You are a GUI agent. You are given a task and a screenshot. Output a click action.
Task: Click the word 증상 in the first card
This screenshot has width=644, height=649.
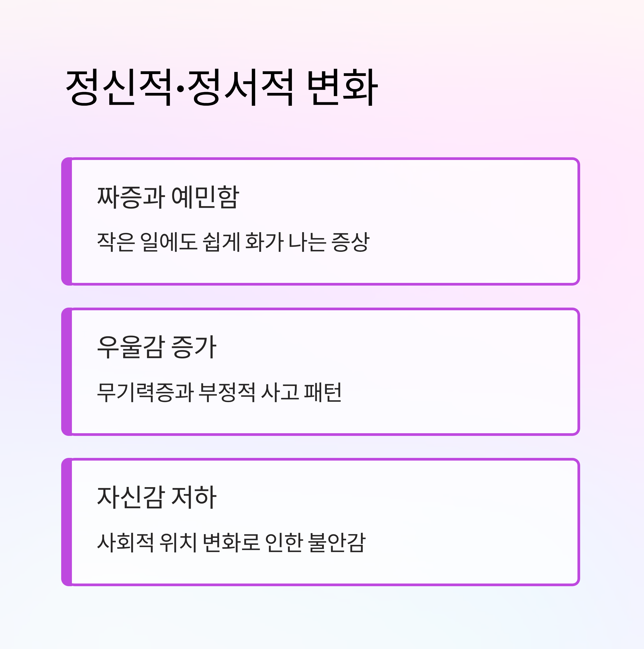pos(350,242)
